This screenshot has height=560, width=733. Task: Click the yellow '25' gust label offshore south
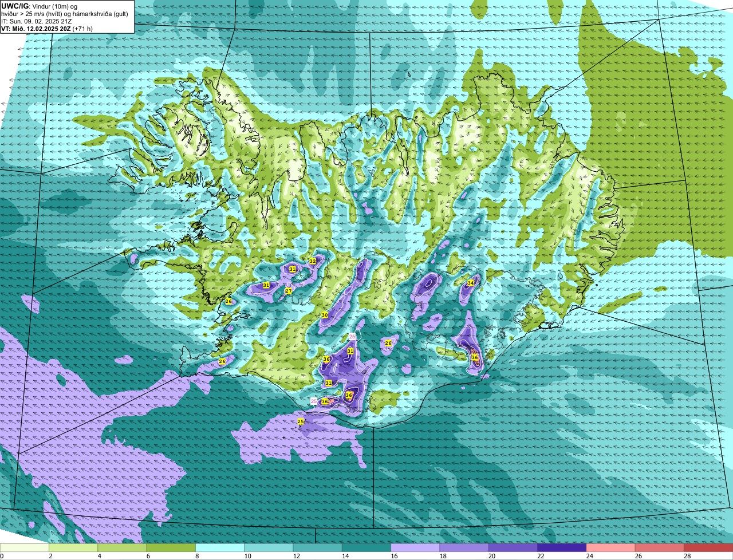[x=301, y=421]
